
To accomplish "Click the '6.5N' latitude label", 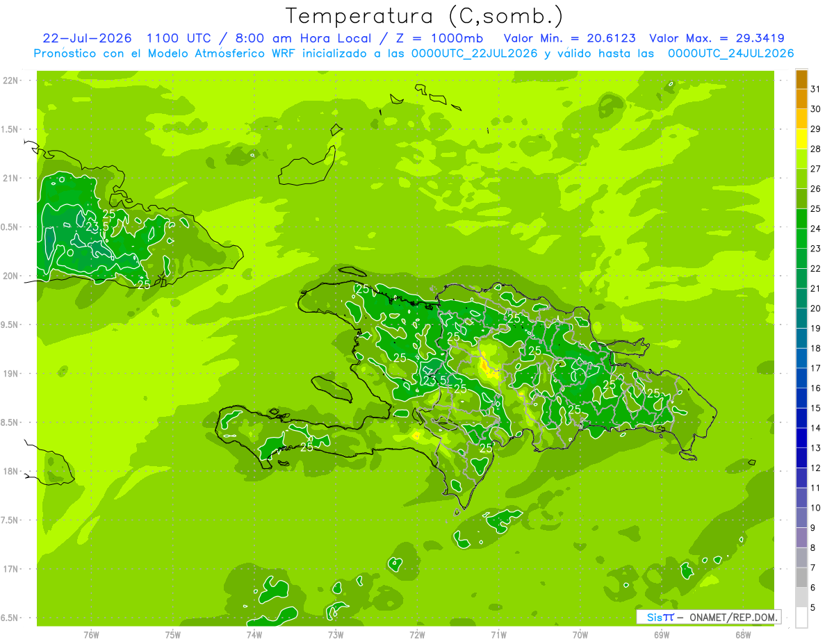I will coord(10,618).
